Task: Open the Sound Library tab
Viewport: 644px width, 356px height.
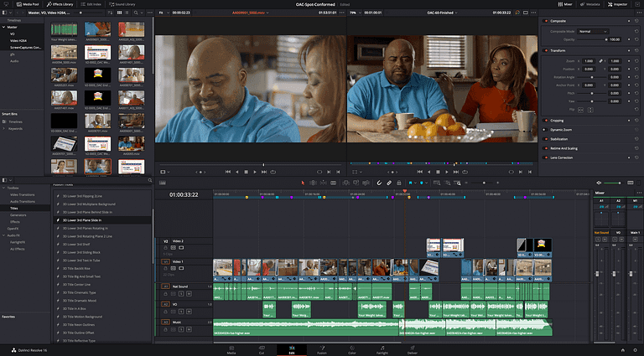Action: [122, 4]
